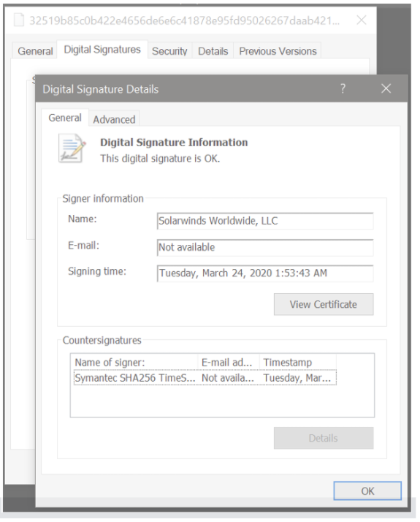Click the E-mail field showing Not available
The height and width of the screenshot is (522, 420).
pyautogui.click(x=265, y=247)
